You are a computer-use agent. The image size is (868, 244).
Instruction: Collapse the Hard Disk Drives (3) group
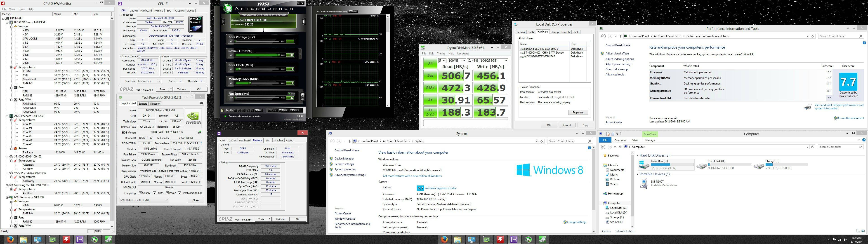tap(637, 155)
